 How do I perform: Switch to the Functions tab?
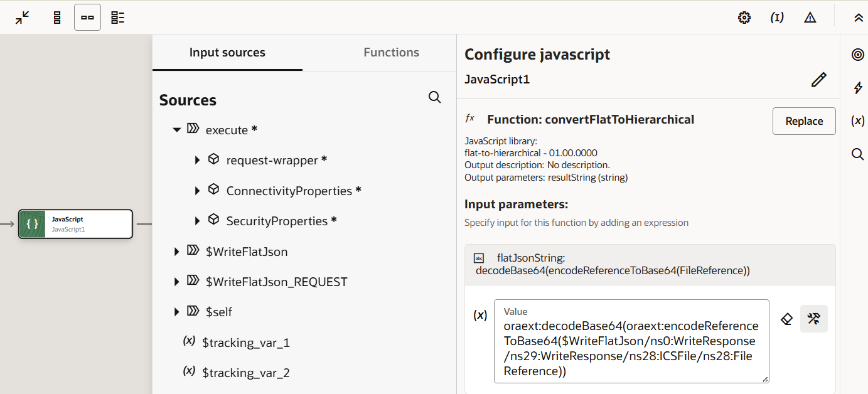pos(391,52)
